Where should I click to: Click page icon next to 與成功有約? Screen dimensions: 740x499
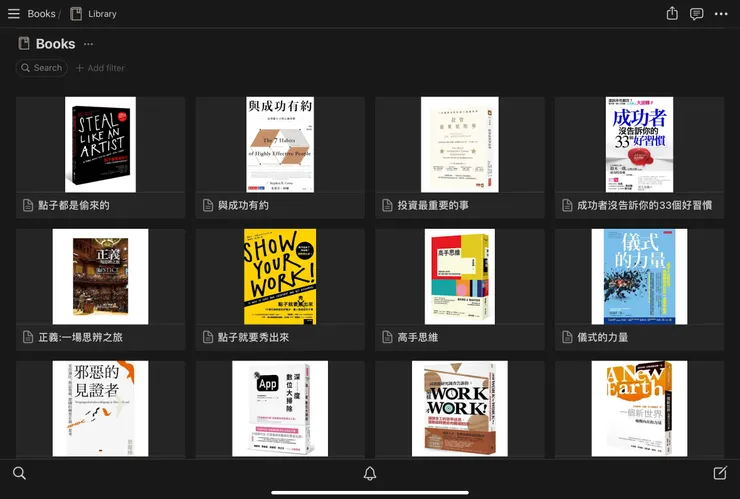coord(208,205)
